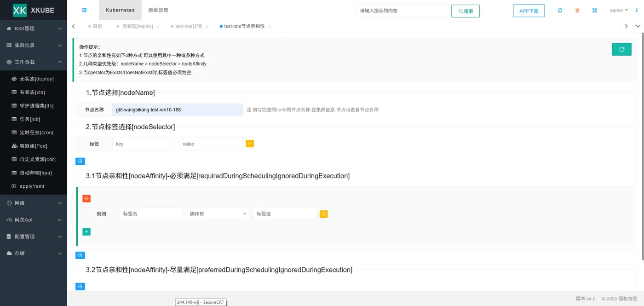
Task: Delete the required nodeAffinity rule group
Action: [x=86, y=199]
